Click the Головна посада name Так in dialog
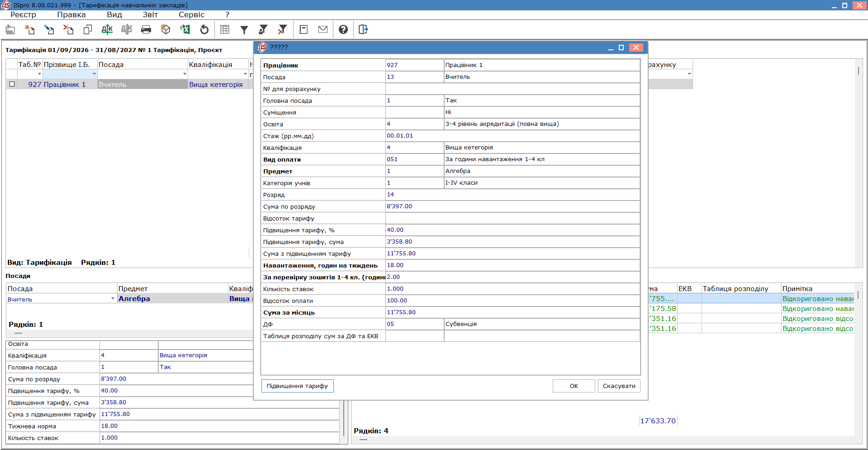The width and height of the screenshot is (868, 450). (x=542, y=101)
